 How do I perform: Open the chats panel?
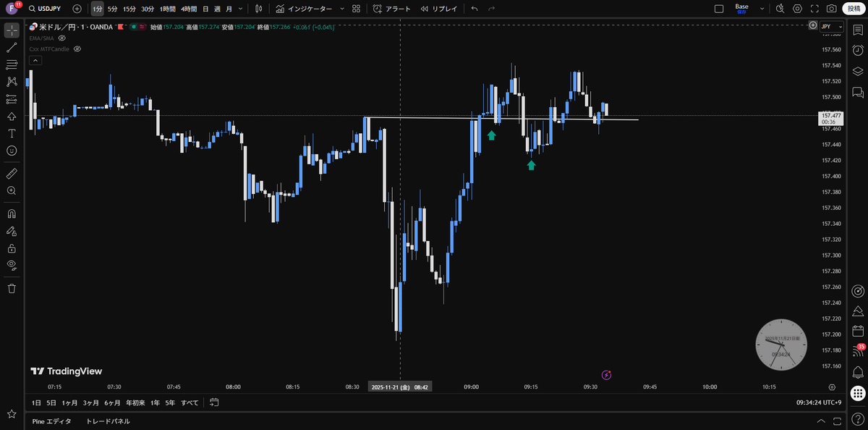pos(858,92)
